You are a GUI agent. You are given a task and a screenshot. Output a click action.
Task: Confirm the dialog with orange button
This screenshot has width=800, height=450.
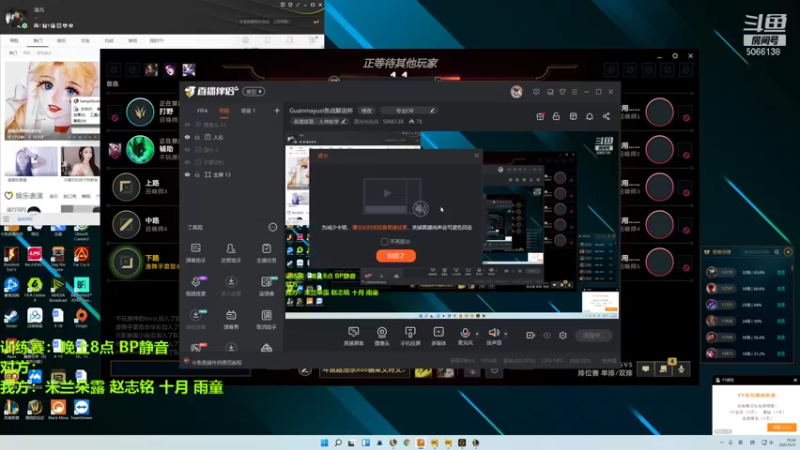tap(396, 256)
